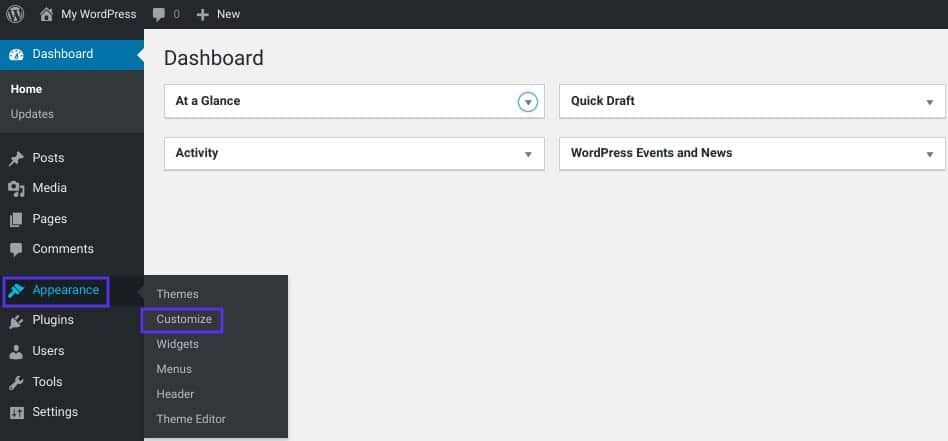Select Customize in Appearance submenu
Image resolution: width=948 pixels, height=441 pixels.
(184, 319)
